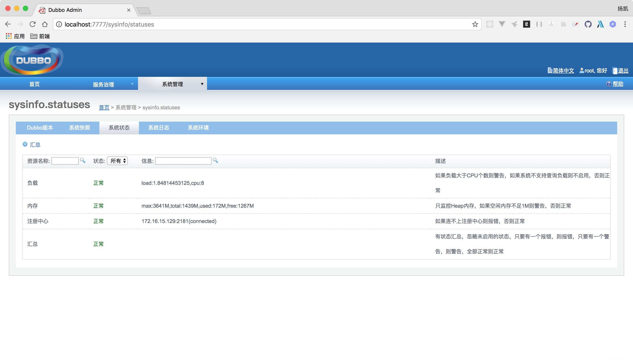Open Chrome's three-dot menu
Screen dimensions: 633x364
click(x=625, y=24)
